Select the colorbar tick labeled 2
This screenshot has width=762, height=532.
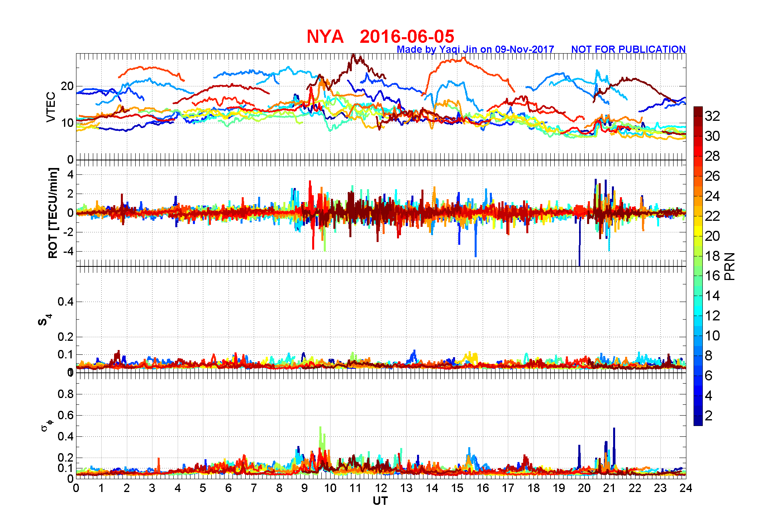pos(709,416)
